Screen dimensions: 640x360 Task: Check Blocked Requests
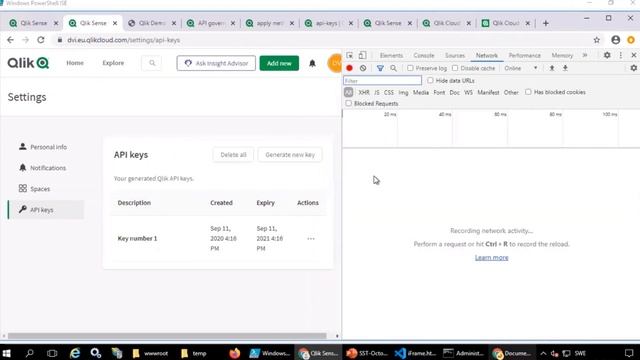[349, 103]
